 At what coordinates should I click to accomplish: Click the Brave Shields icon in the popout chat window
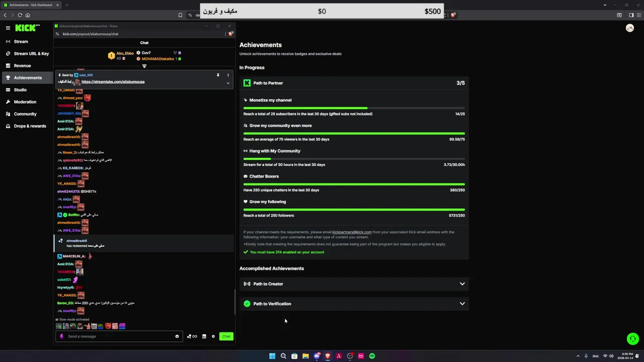pyautogui.click(x=231, y=34)
